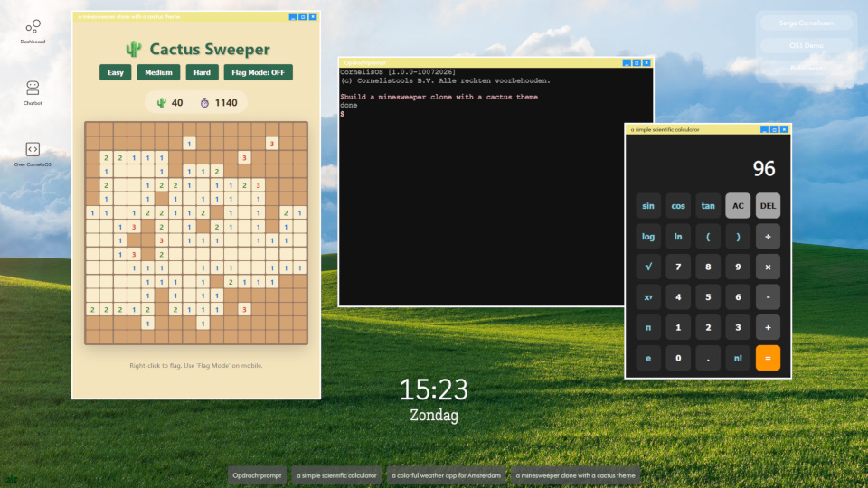Click digit 9 on the calculator
Screen dimensions: 868x488
click(x=738, y=267)
